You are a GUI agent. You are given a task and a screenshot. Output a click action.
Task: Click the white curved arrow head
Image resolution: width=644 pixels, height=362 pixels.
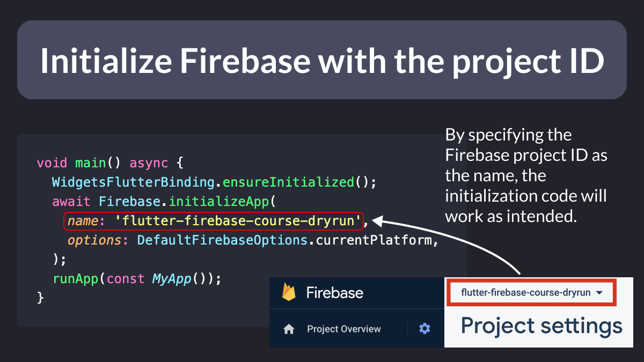[x=377, y=220]
